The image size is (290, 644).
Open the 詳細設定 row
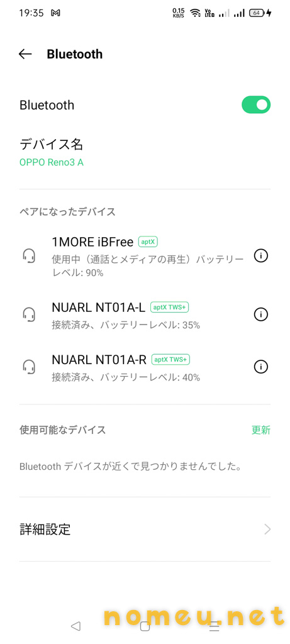pos(145,529)
